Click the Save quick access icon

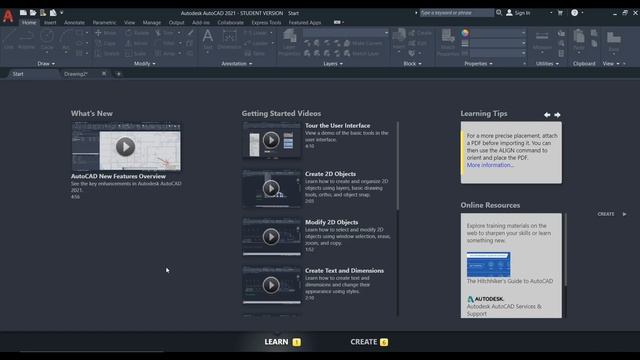pyautogui.click(x=43, y=13)
